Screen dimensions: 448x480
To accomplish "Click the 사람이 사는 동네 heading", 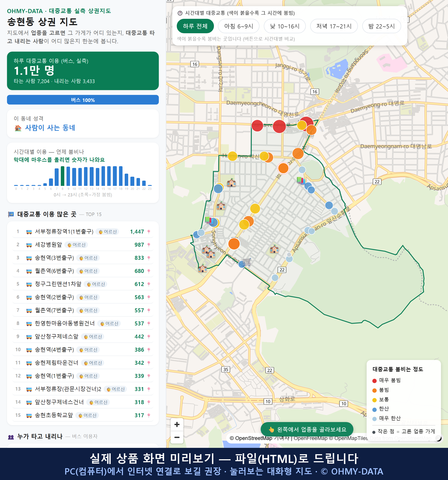I will point(50,128).
